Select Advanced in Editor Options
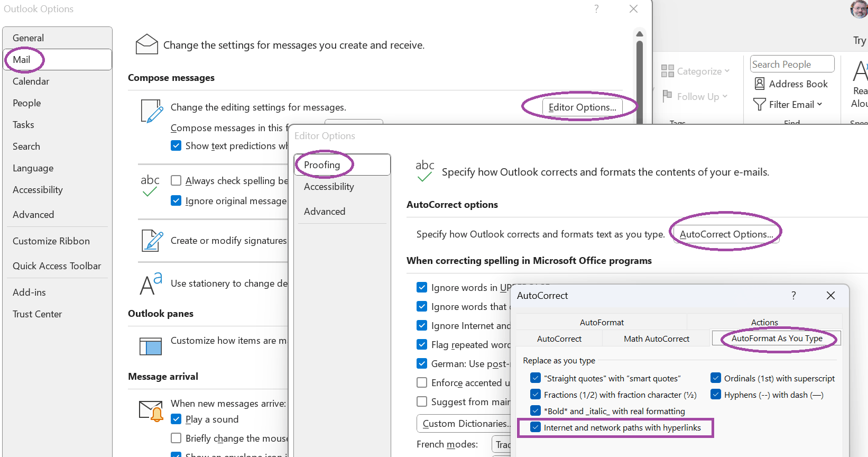Screen dimensions: 868x457 (342, 212)
